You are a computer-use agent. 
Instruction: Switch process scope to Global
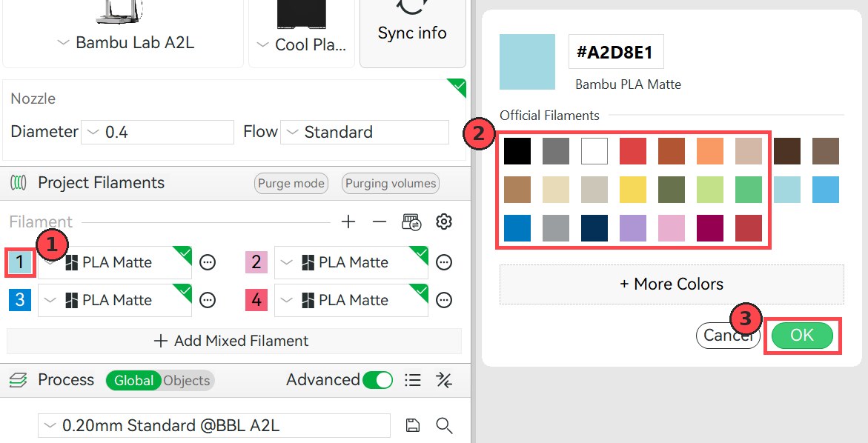tap(133, 381)
